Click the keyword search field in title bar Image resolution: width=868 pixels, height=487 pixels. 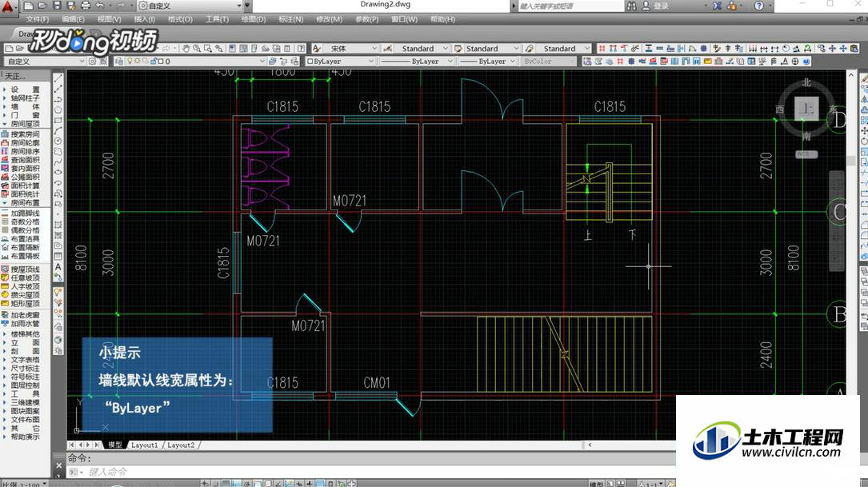(570, 6)
